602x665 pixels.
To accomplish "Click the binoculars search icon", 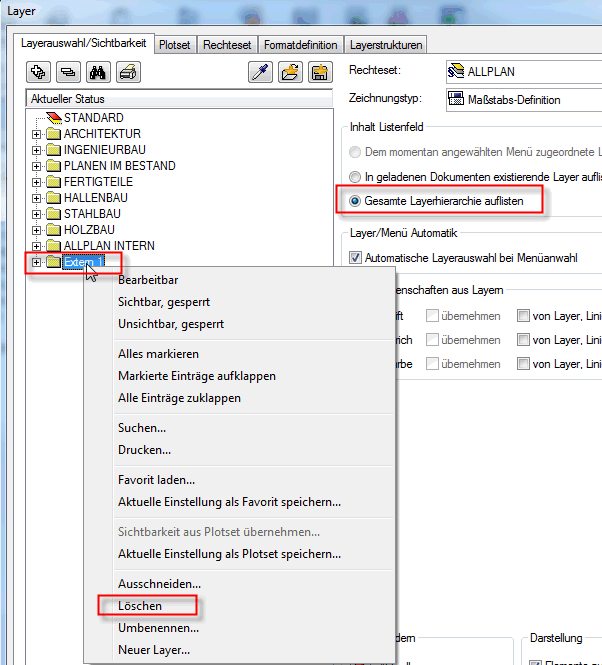I will tap(98, 72).
